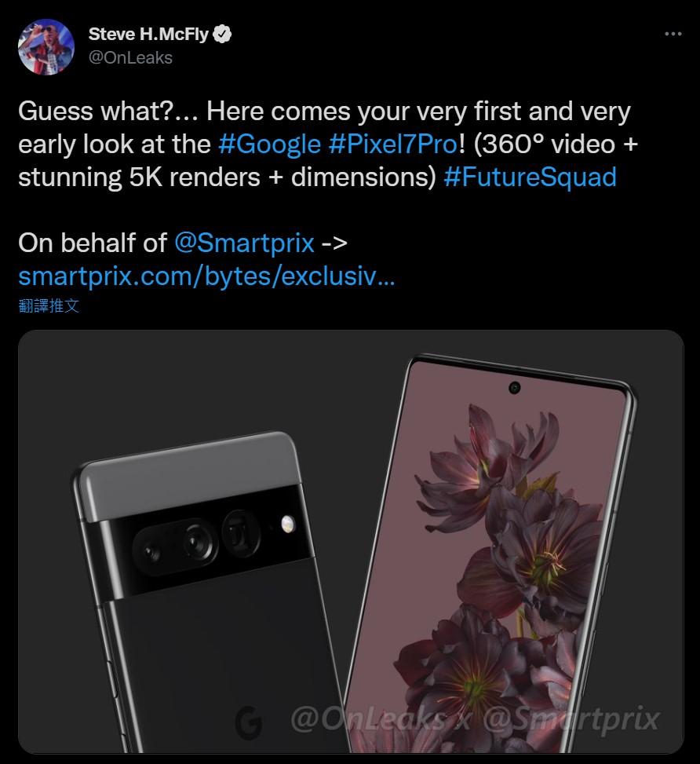Follow the smartprix.com/bytes/exclusiv… link
This screenshot has width=700, height=764.
click(x=206, y=276)
